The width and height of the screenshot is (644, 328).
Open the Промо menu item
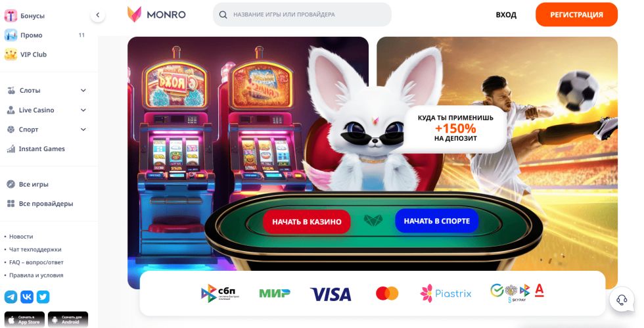pos(45,35)
